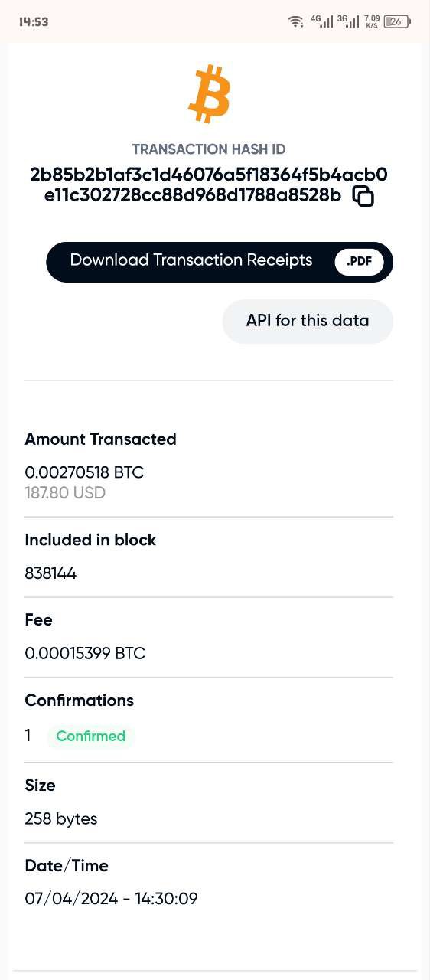Copy the transaction hash via copy icon

click(363, 196)
